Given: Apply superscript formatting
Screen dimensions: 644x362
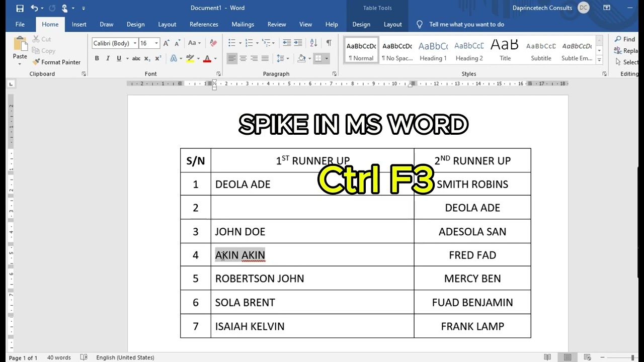Looking at the screenshot, I should coord(158,59).
